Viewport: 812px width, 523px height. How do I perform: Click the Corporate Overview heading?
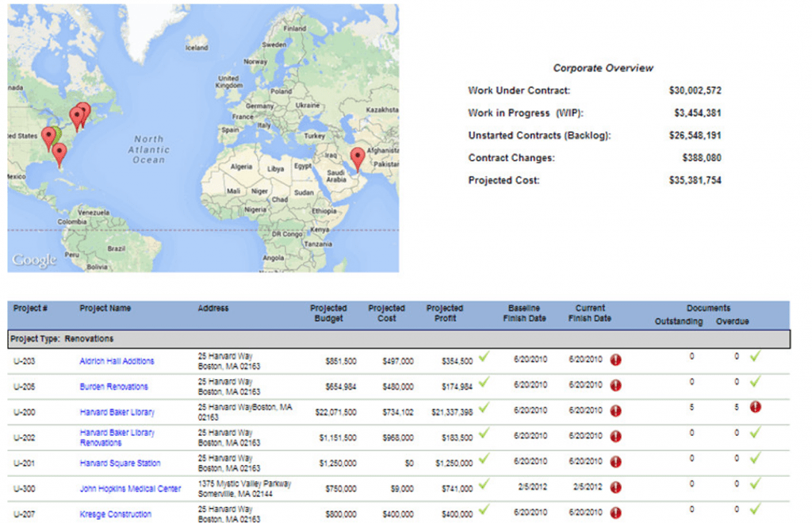tap(603, 68)
